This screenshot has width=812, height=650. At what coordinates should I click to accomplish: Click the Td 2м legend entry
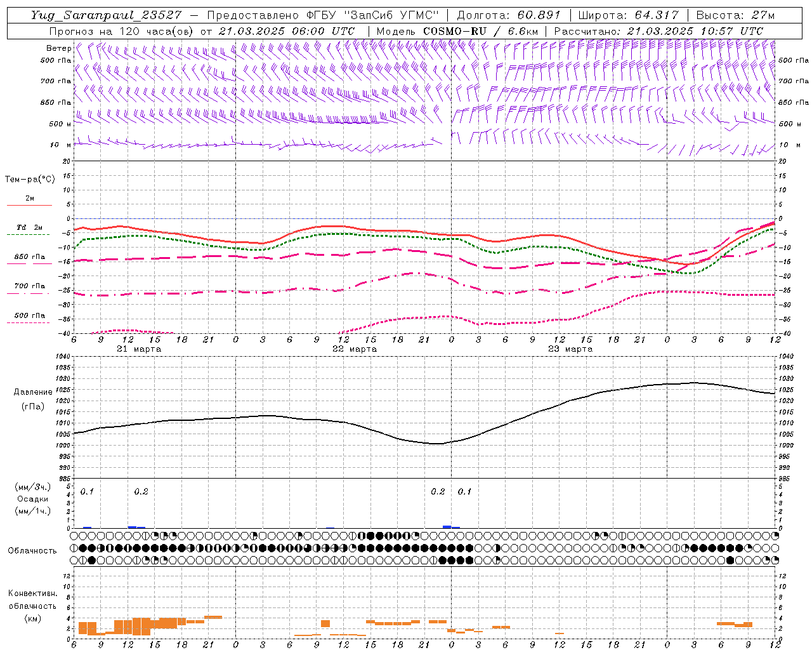[x=29, y=227]
